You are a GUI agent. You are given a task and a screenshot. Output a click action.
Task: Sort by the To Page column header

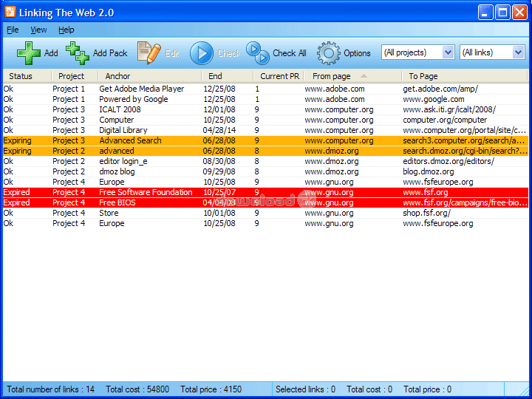[465, 76]
